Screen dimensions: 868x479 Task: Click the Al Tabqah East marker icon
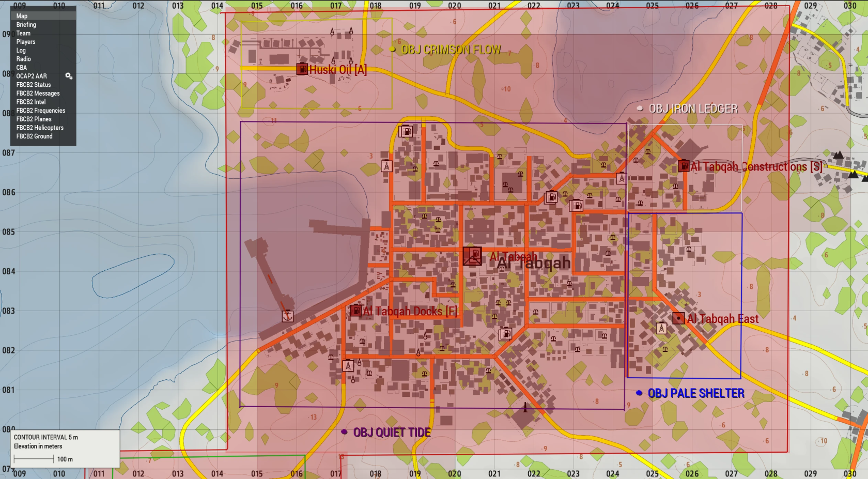pos(678,318)
